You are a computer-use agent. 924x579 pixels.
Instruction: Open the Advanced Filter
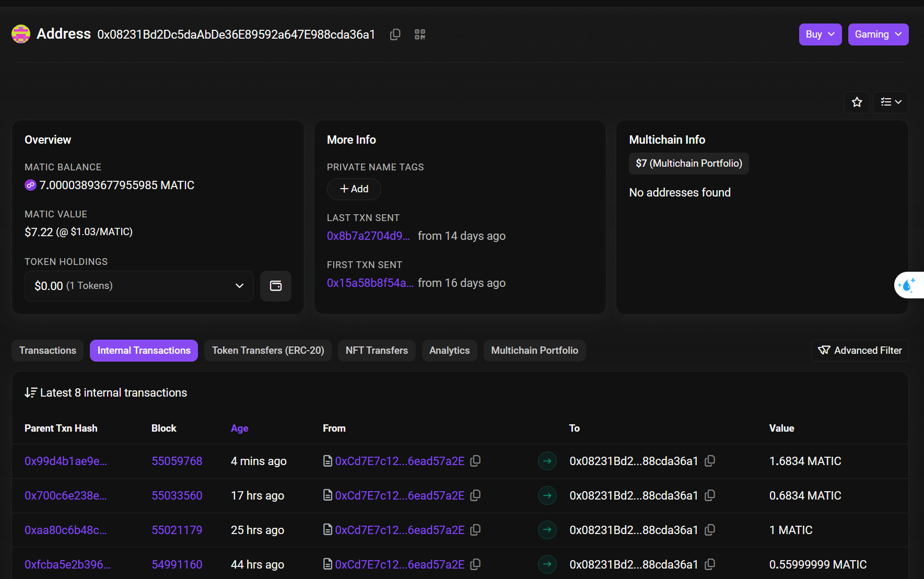click(860, 351)
